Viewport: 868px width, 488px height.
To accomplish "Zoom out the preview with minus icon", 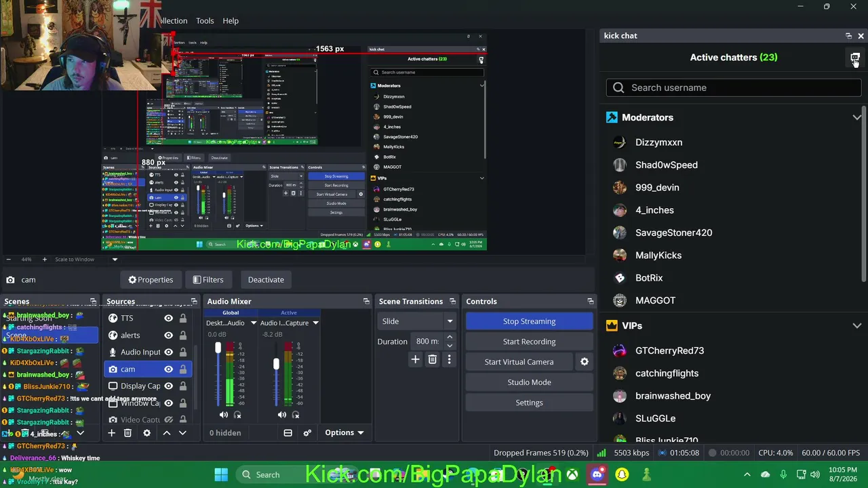I will pos(8,260).
